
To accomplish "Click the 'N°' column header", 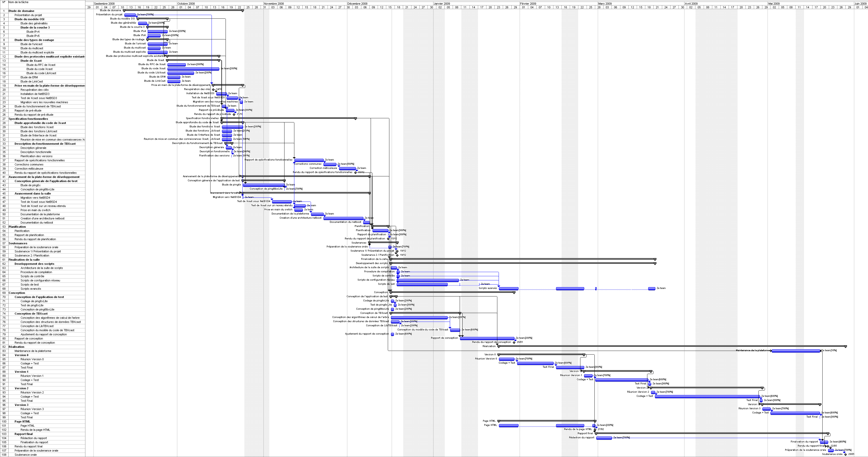I will [4, 2].
